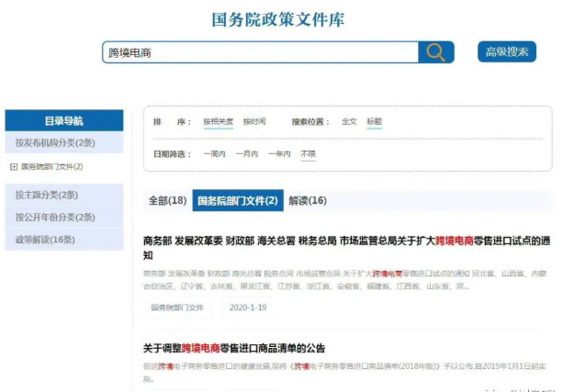The height and width of the screenshot is (392, 563).
Task: Switch to the 国务院部门文件(2) tab
Action: [238, 200]
